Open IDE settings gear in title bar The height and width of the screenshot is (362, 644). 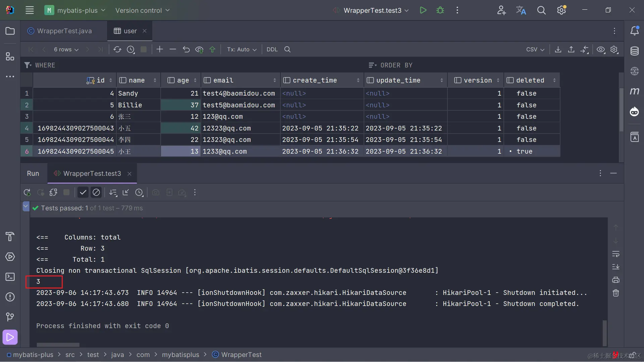tap(561, 10)
